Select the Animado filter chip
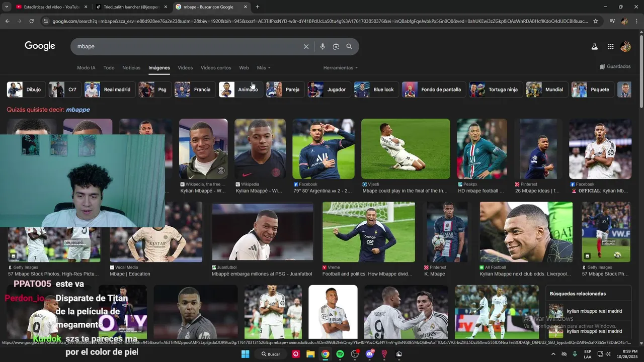This screenshot has width=644, height=362. click(x=240, y=89)
